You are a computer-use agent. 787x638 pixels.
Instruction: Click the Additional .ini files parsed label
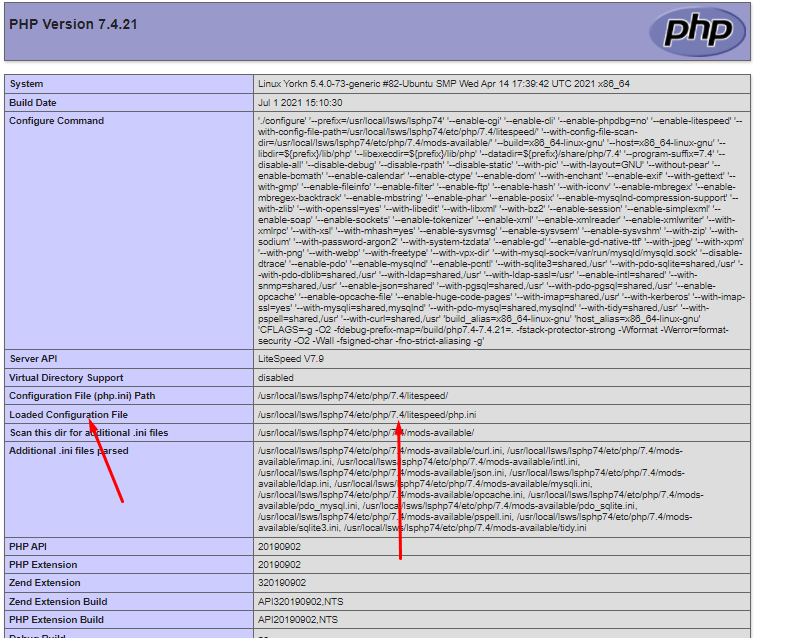click(68, 451)
